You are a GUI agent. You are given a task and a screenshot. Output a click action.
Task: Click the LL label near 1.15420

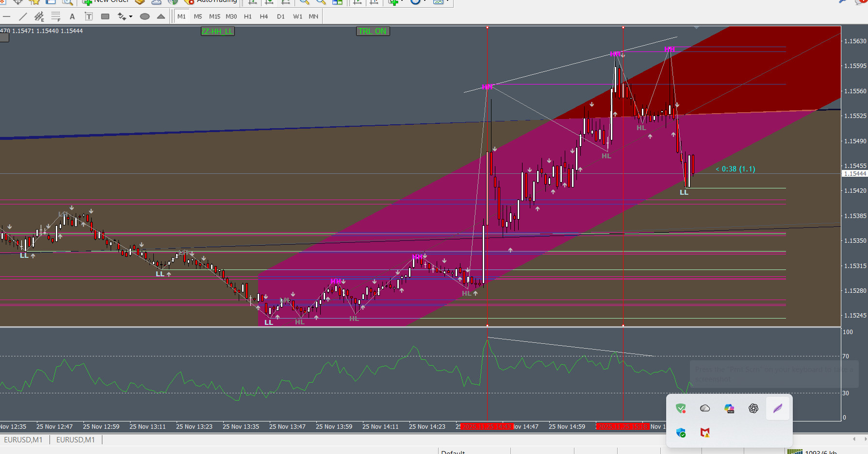tap(684, 193)
